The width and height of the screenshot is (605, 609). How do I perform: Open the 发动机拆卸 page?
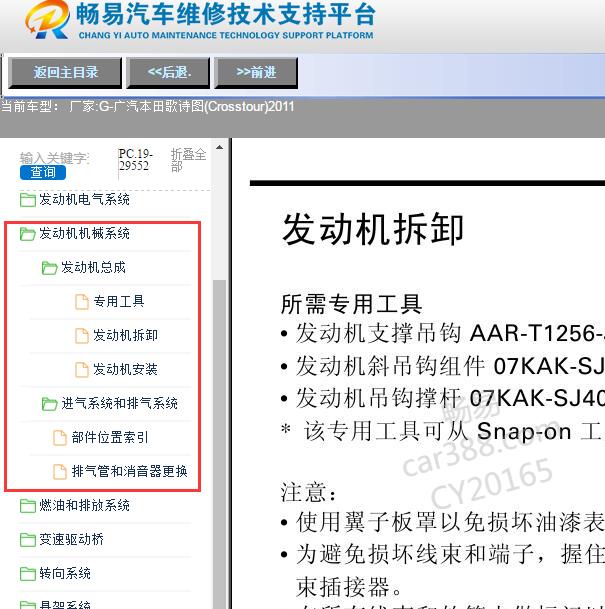(x=125, y=335)
